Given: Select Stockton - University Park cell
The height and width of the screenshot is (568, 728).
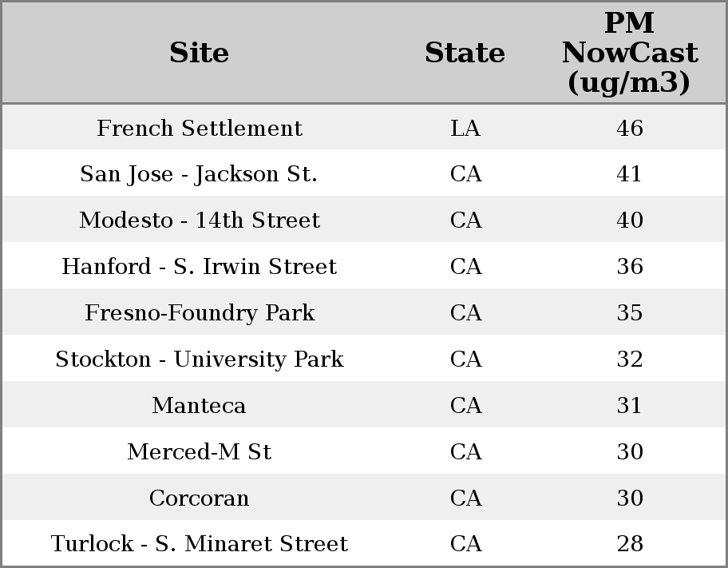Looking at the screenshot, I should pyautogui.click(x=200, y=359).
